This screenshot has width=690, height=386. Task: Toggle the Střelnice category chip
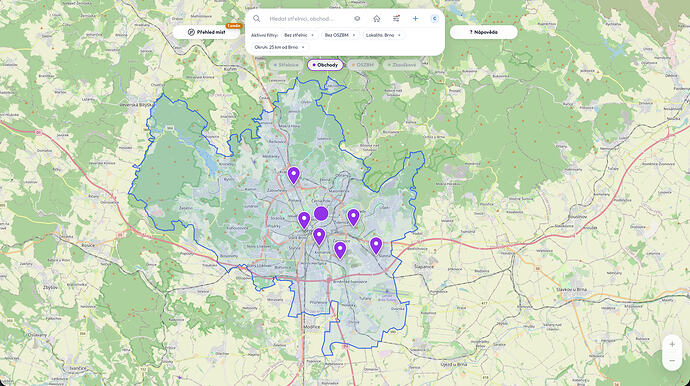pos(286,65)
